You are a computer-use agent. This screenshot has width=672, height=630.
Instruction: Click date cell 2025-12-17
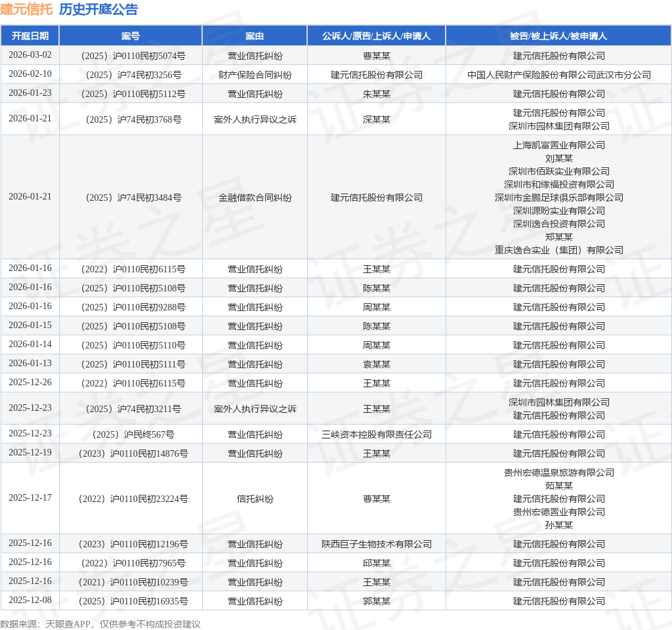point(30,498)
